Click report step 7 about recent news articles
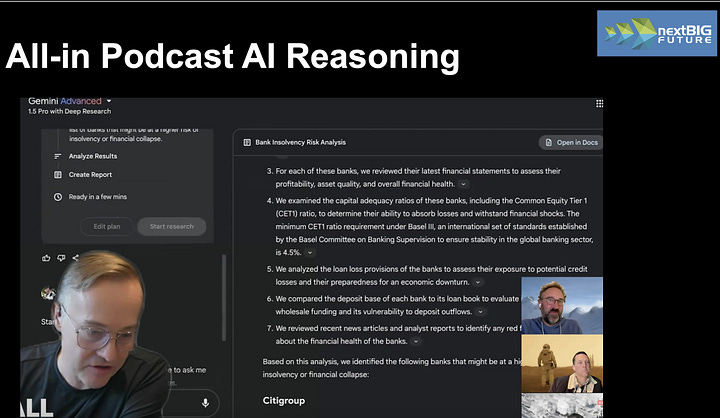Image resolution: width=720 pixels, height=418 pixels. click(x=394, y=335)
